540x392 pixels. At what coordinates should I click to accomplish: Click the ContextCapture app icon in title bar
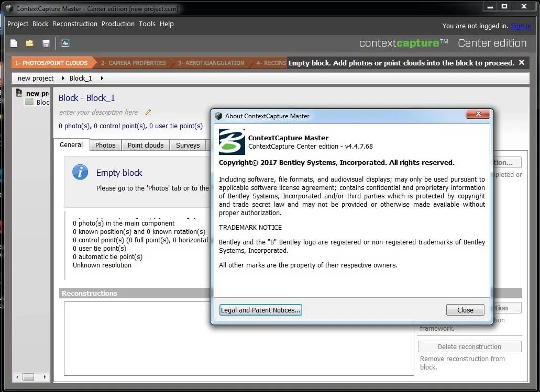click(9, 8)
